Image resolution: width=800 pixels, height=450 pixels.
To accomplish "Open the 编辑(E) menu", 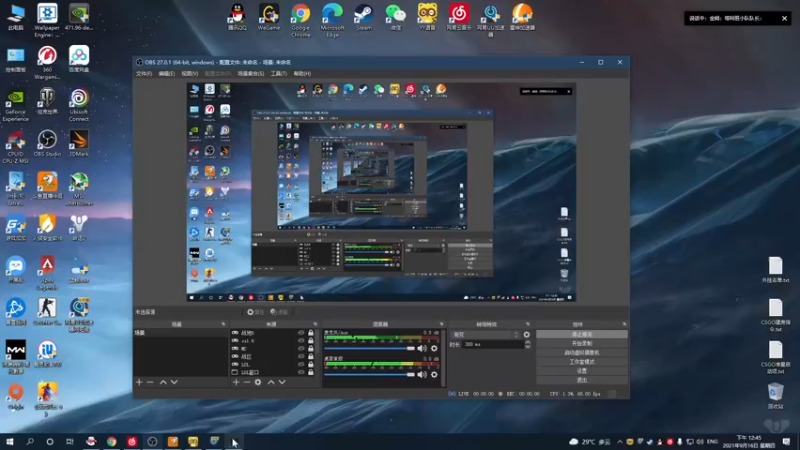I will click(166, 73).
